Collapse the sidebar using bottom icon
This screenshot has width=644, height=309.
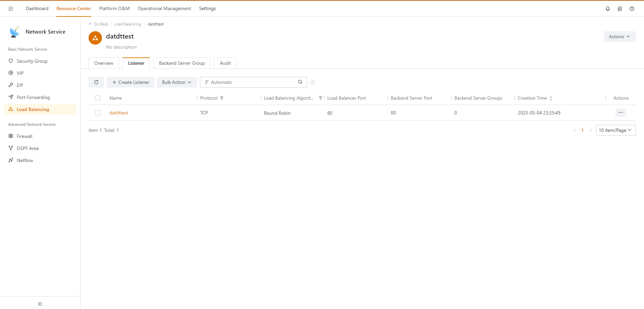(x=40, y=304)
